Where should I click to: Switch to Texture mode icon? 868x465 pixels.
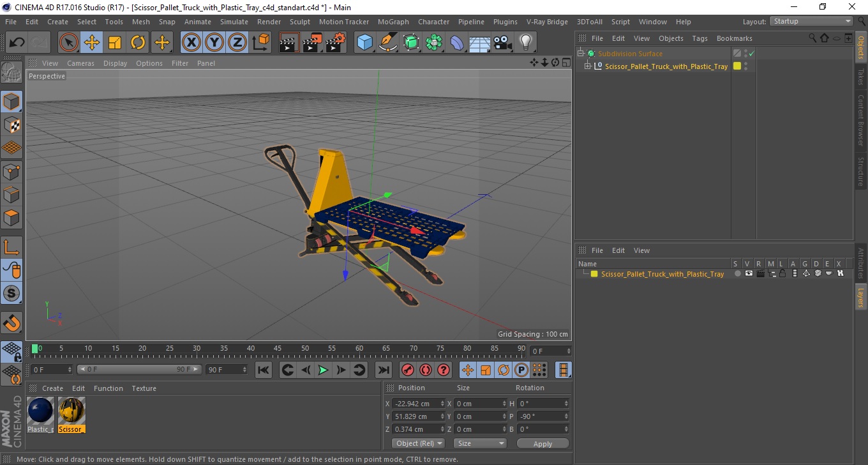(11, 125)
